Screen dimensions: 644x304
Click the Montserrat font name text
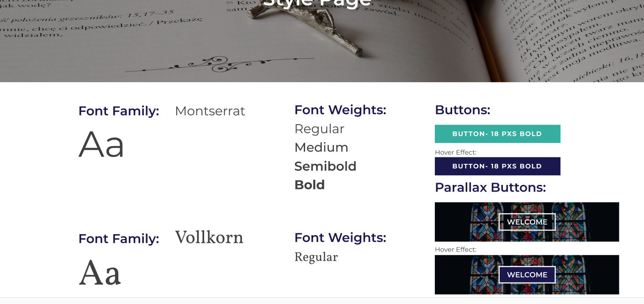pyautogui.click(x=210, y=111)
